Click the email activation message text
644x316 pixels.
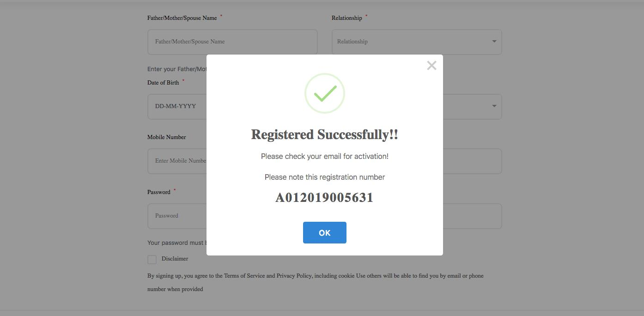324,156
